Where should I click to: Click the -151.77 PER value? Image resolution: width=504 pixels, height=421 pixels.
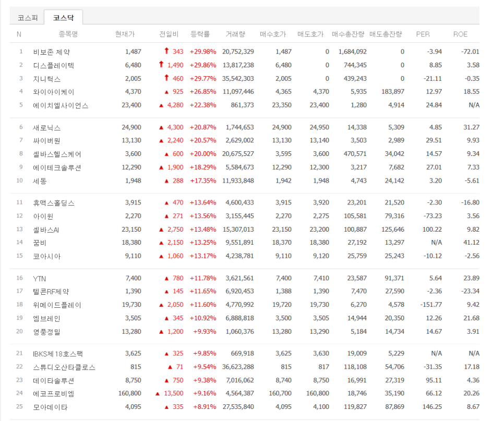point(431,304)
